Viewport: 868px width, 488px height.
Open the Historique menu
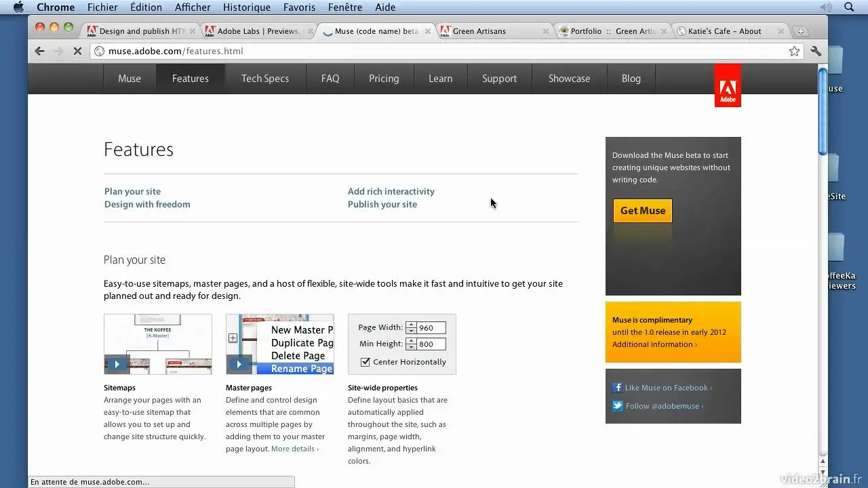[x=247, y=7]
